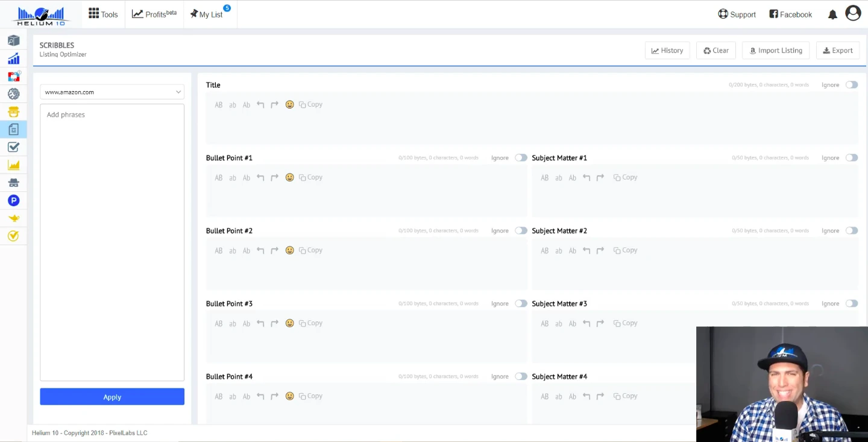
Task: Toggle Ignore for Bullet Point #1
Action: [x=521, y=158]
